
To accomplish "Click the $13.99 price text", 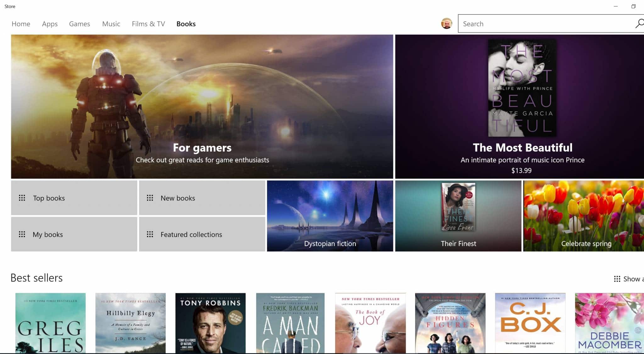I will coord(521,171).
